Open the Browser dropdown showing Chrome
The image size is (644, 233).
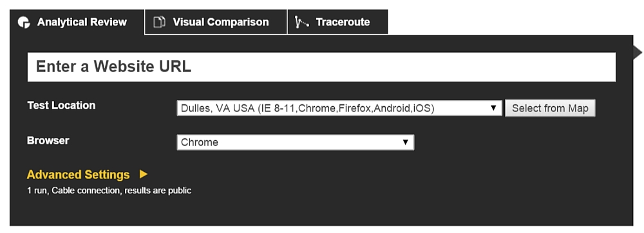296,142
